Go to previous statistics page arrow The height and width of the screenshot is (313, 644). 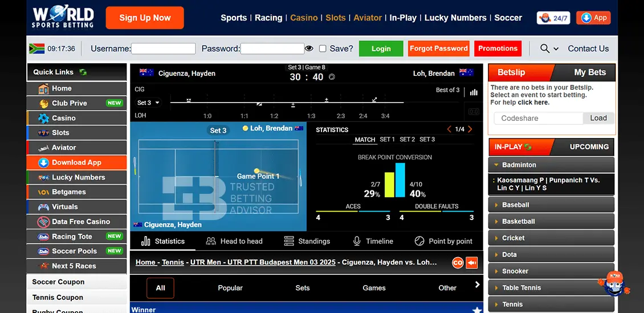point(449,129)
